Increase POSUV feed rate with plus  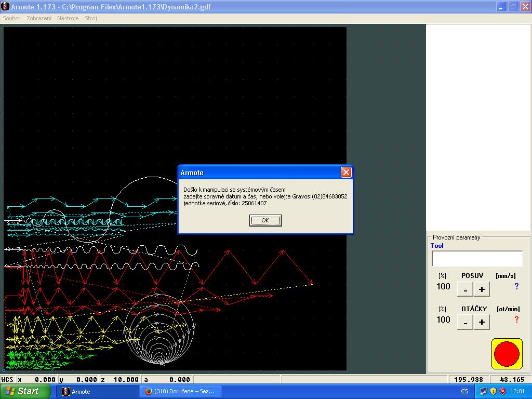point(482,289)
